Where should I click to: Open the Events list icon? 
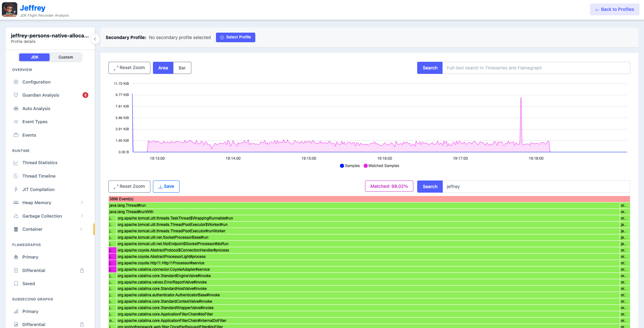click(16, 135)
